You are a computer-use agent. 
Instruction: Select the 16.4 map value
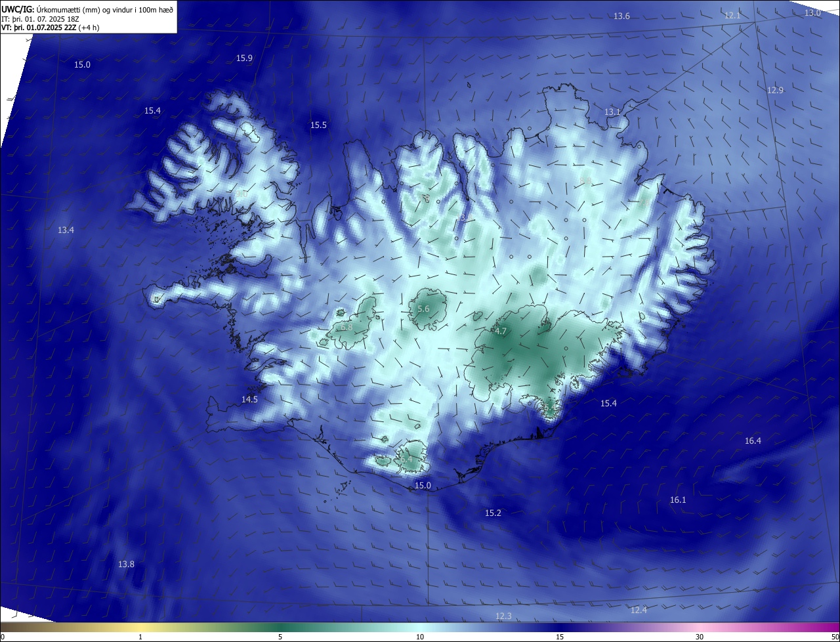pos(753,441)
